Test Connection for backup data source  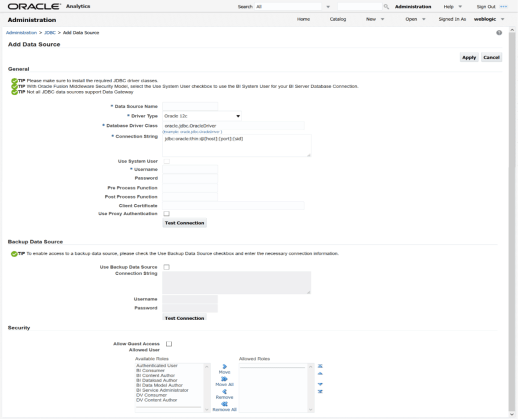tap(184, 318)
